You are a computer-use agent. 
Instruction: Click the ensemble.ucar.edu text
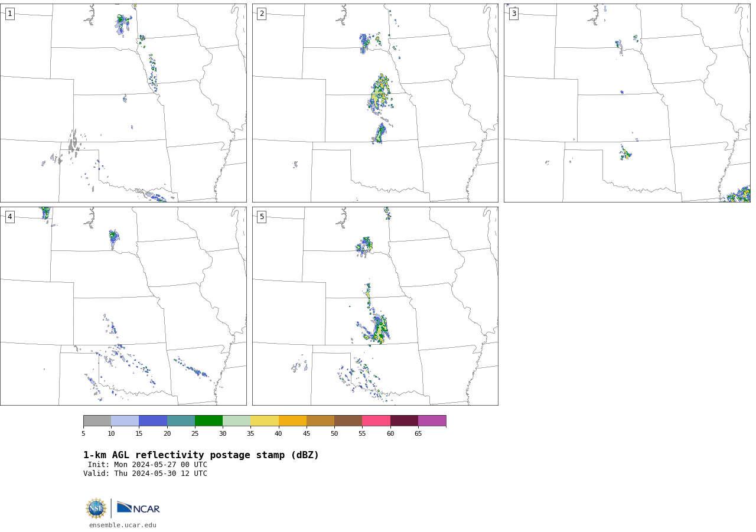123,525
